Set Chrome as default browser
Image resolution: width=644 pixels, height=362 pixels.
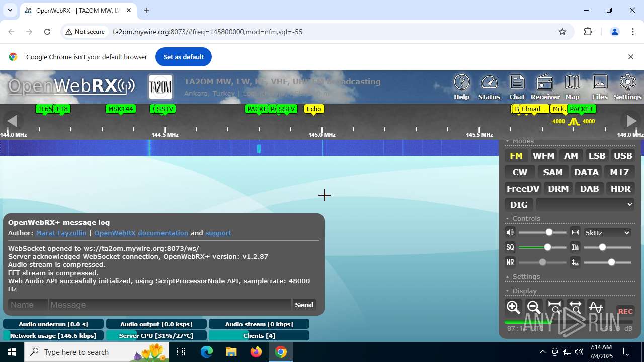point(184,57)
